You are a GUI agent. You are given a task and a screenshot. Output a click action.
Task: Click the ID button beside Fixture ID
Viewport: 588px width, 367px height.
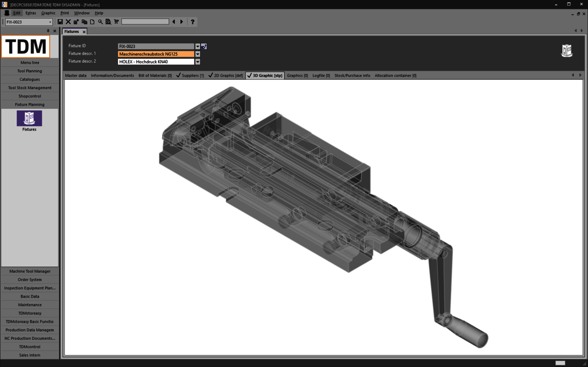coord(204,46)
